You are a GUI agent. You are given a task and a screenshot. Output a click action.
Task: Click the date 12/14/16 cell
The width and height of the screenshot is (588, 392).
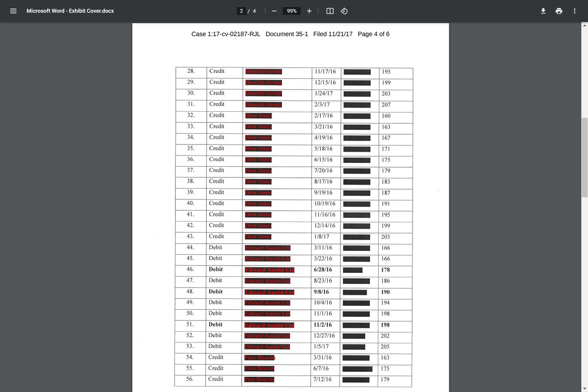tap(325, 225)
